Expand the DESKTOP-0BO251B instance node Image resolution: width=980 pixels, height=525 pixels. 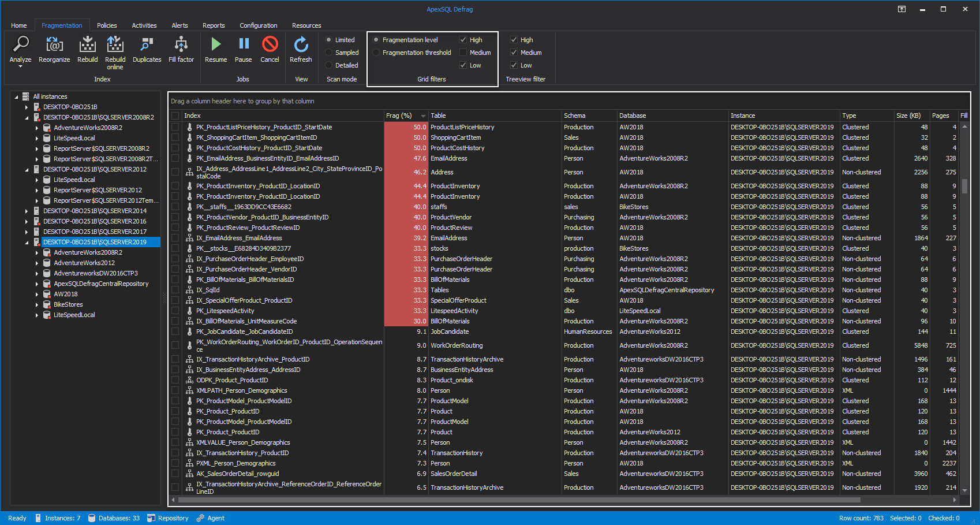(27, 107)
